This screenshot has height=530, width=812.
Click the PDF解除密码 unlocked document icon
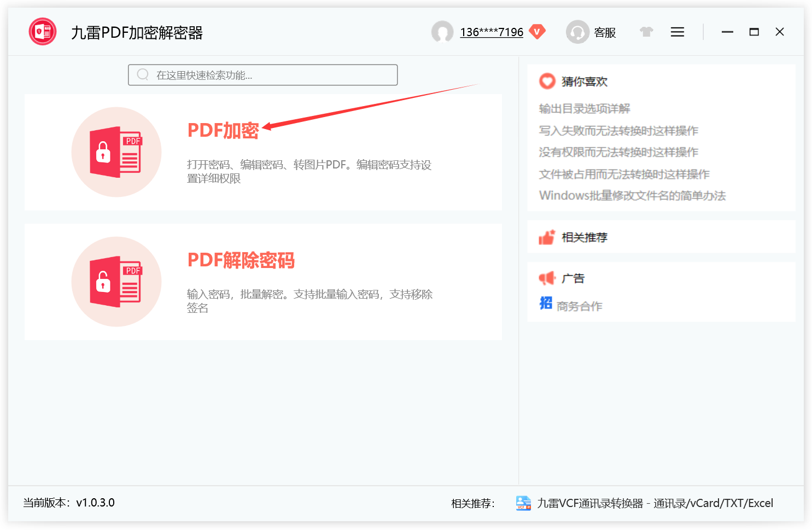[x=116, y=282]
